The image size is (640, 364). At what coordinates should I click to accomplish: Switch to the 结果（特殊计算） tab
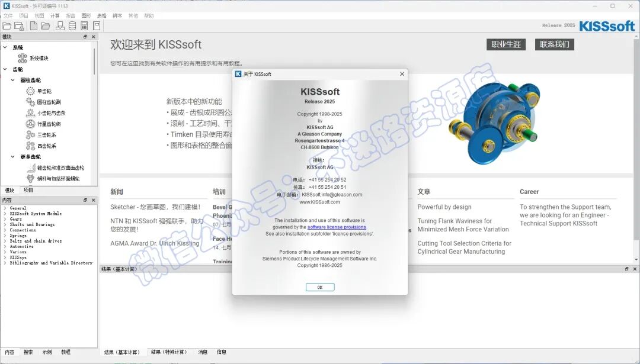coord(169,352)
